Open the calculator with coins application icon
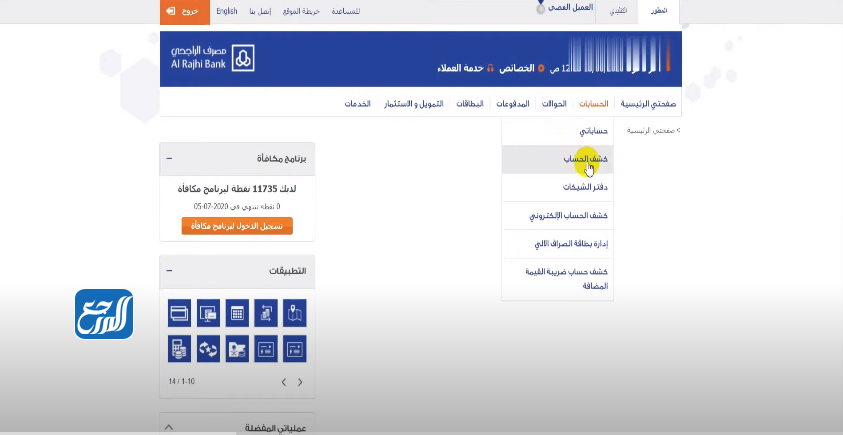The width and height of the screenshot is (843, 435). 179,348
